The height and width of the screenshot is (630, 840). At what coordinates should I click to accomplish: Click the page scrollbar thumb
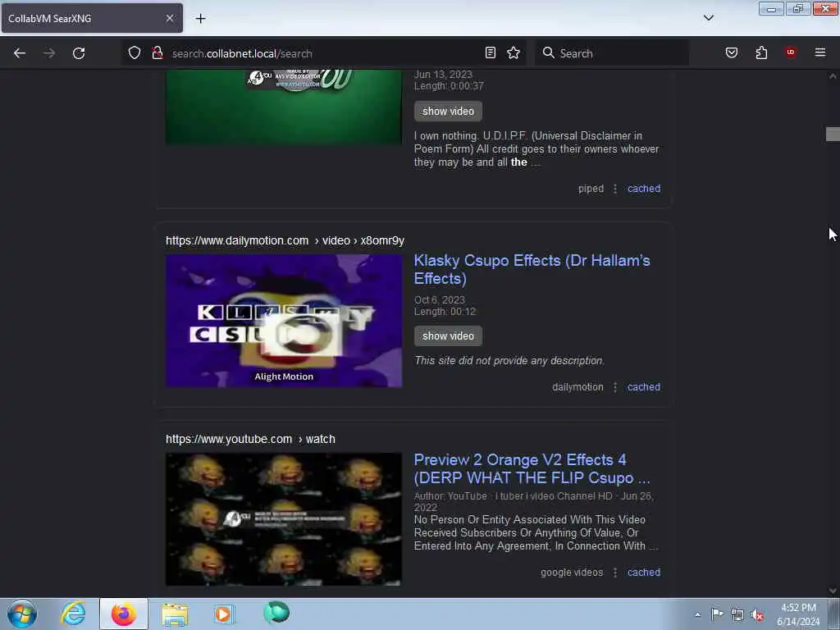833,134
